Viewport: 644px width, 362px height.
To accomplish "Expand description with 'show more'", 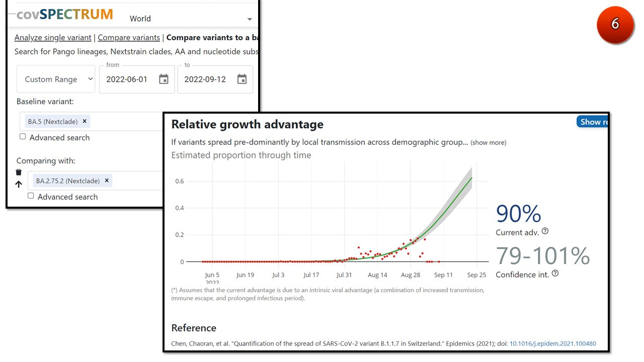I will click(x=488, y=143).
